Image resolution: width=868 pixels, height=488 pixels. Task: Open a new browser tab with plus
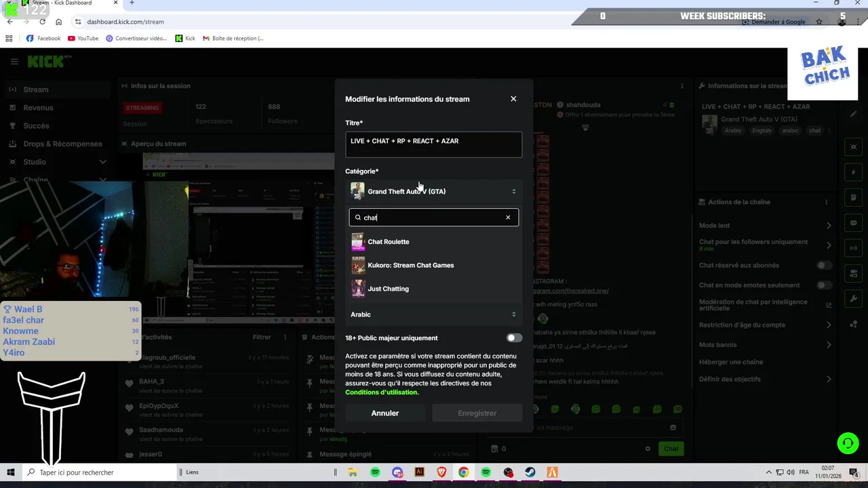tap(132, 3)
